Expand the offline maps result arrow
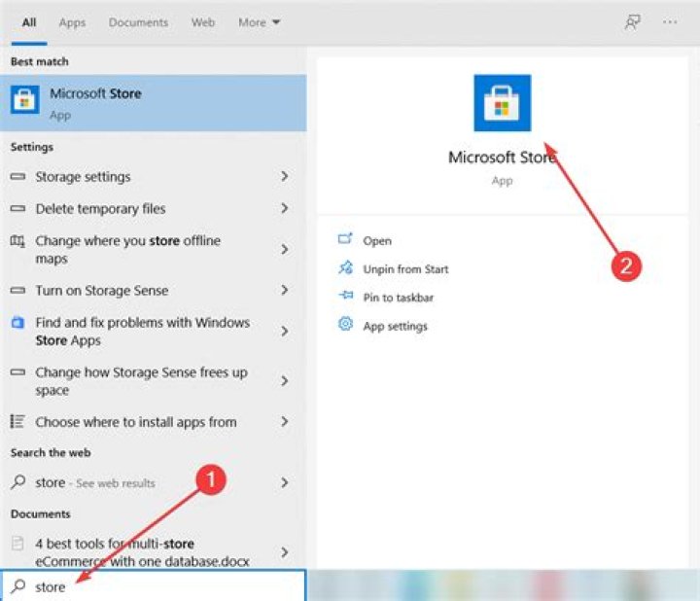 (x=284, y=249)
